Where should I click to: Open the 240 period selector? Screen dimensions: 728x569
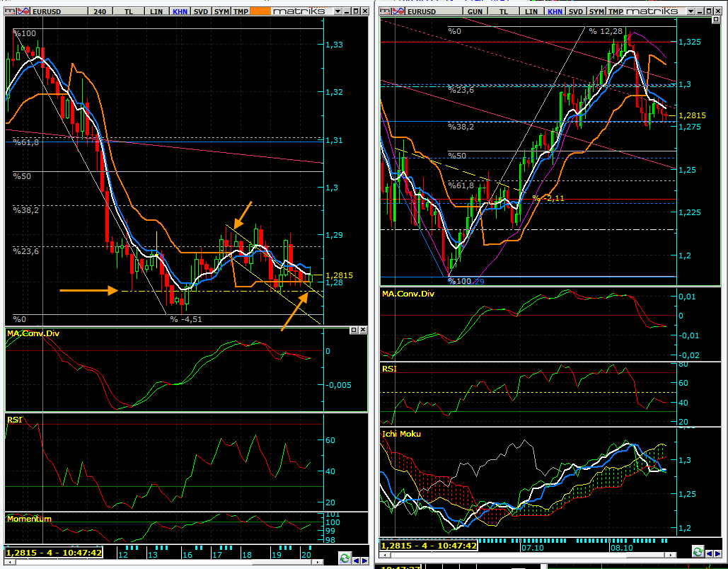coord(100,12)
